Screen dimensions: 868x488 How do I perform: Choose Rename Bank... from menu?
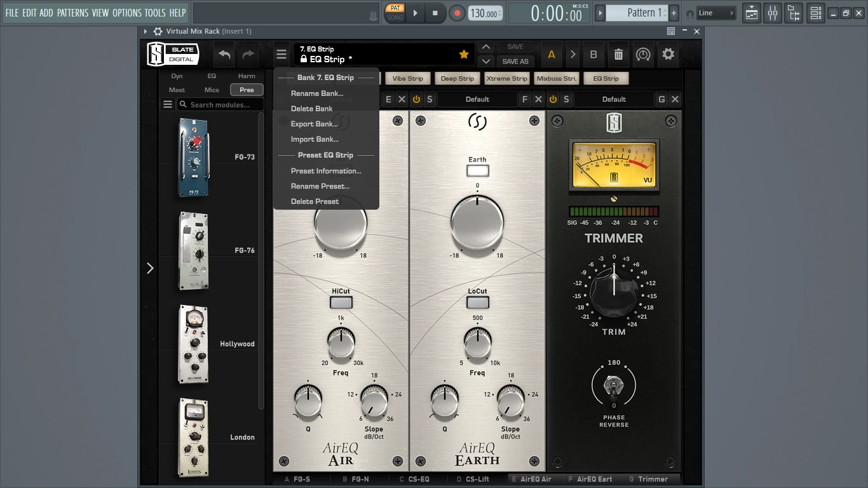pos(317,93)
